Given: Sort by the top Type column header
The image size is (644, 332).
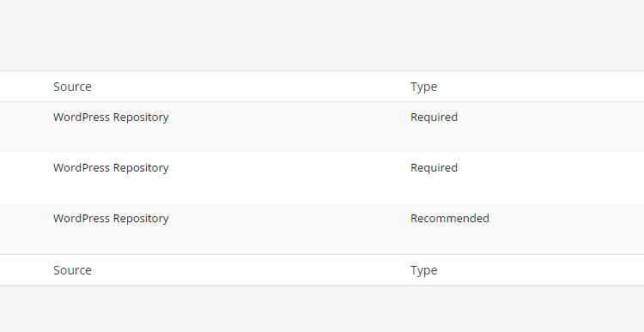Looking at the screenshot, I should [423, 87].
